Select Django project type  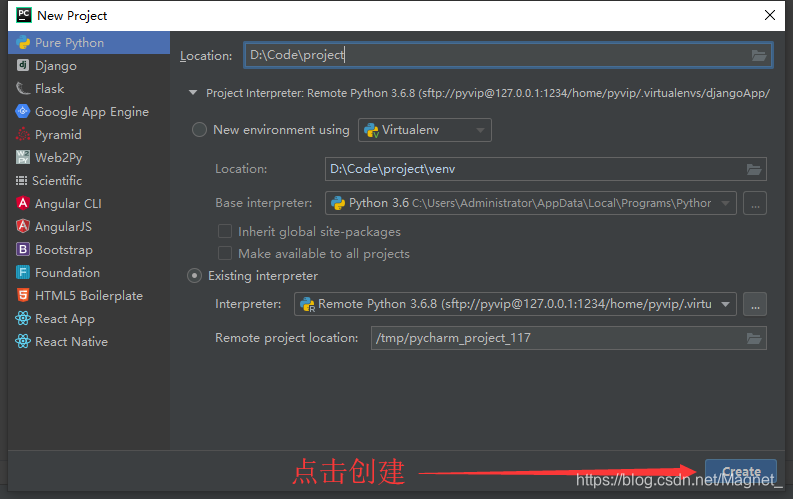coord(89,66)
